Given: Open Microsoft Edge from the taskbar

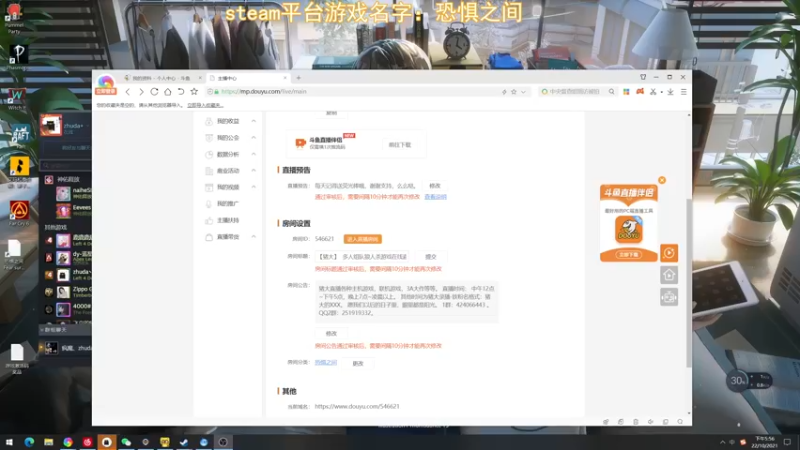Looking at the screenshot, I should click(x=29, y=442).
